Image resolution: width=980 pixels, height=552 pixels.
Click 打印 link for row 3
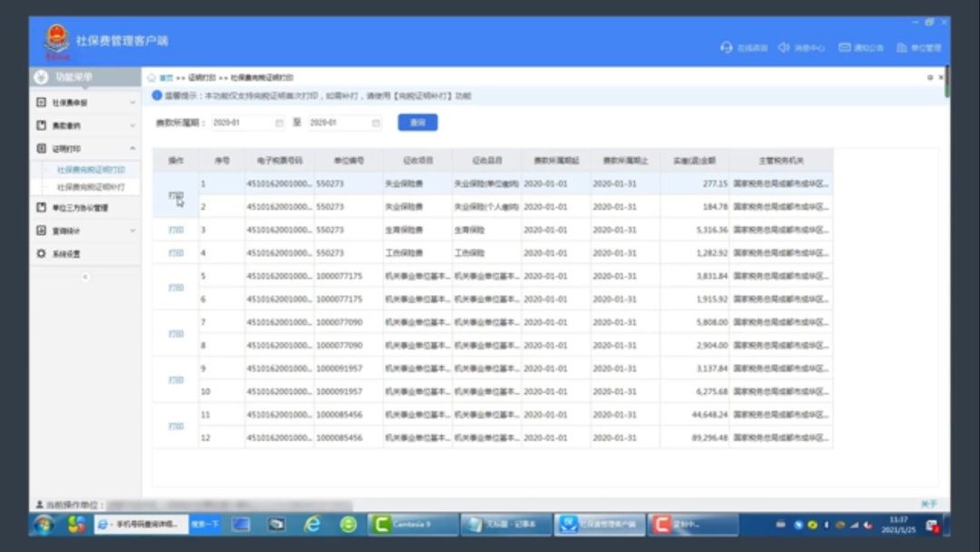(x=176, y=230)
